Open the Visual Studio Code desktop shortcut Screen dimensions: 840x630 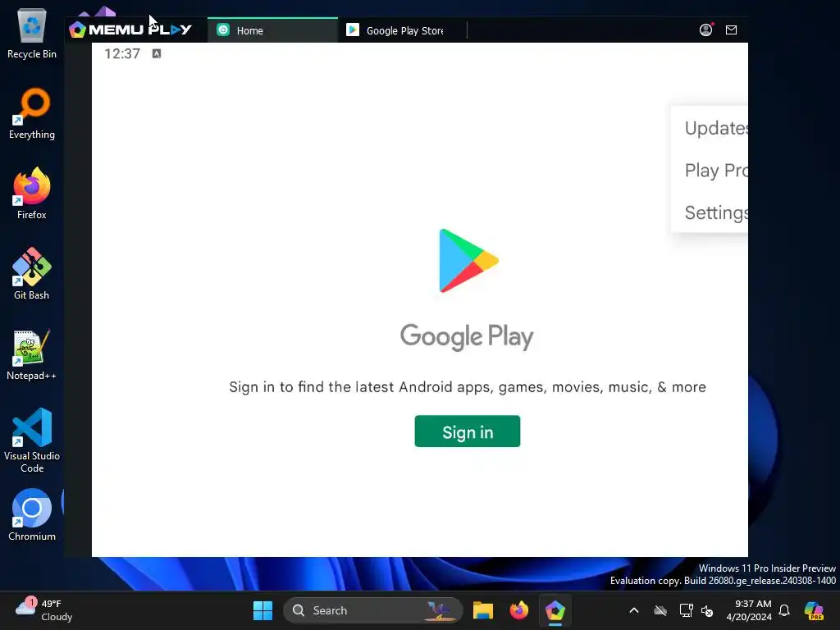(32, 441)
